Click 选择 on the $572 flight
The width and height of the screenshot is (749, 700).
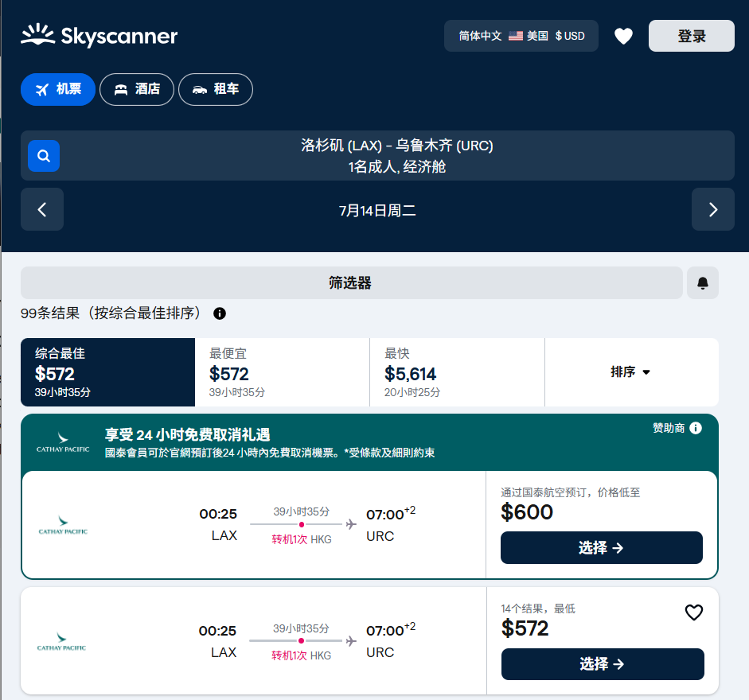coord(602,664)
